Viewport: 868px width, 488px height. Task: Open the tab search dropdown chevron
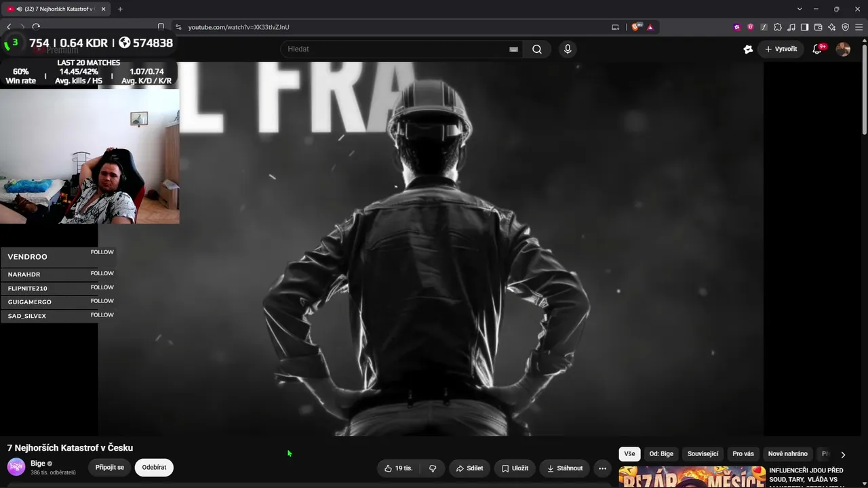tap(800, 9)
